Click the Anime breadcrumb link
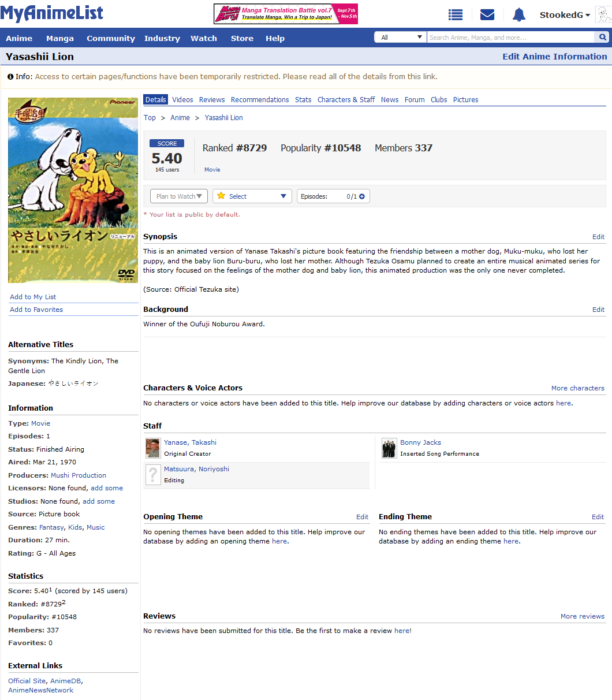This screenshot has height=700, width=612. tap(180, 118)
